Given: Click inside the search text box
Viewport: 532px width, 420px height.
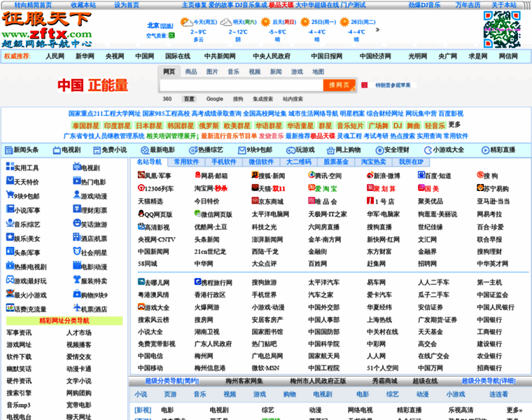Looking at the screenshot, I should (x=241, y=85).
